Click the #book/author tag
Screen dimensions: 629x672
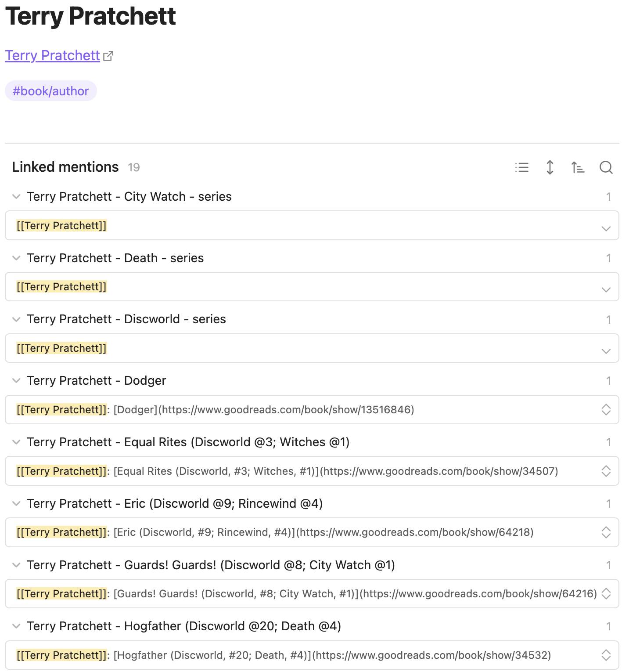tap(50, 90)
